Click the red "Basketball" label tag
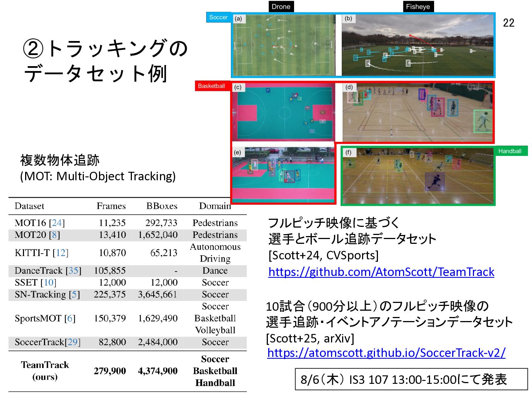Image resolution: width=532 pixels, height=399 pixels. (212, 86)
